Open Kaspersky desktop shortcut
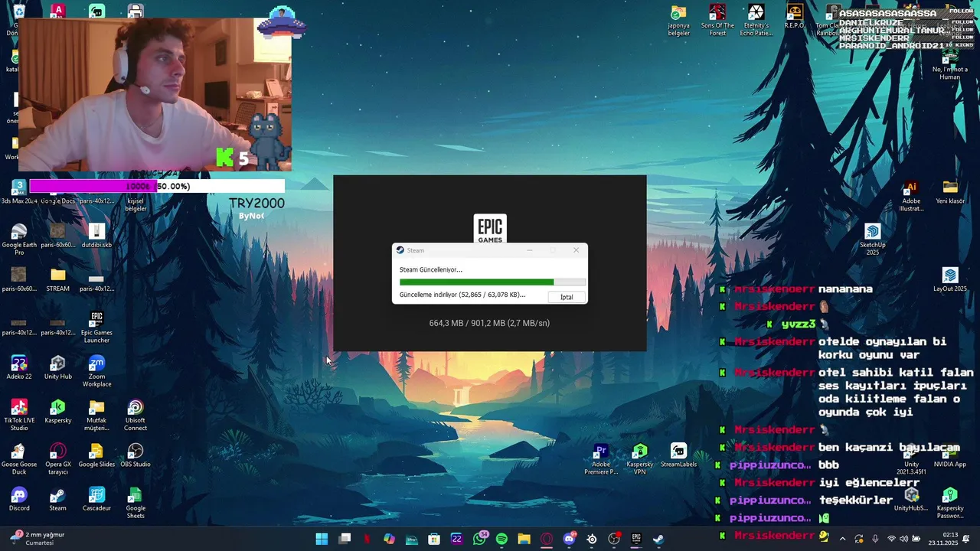980x551 pixels. click(58, 411)
